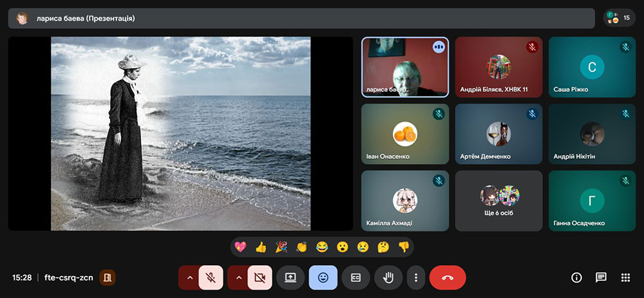Viewport: 644px width, 298px height.
Task: Send the thumbs up reaction
Action: 261,247
